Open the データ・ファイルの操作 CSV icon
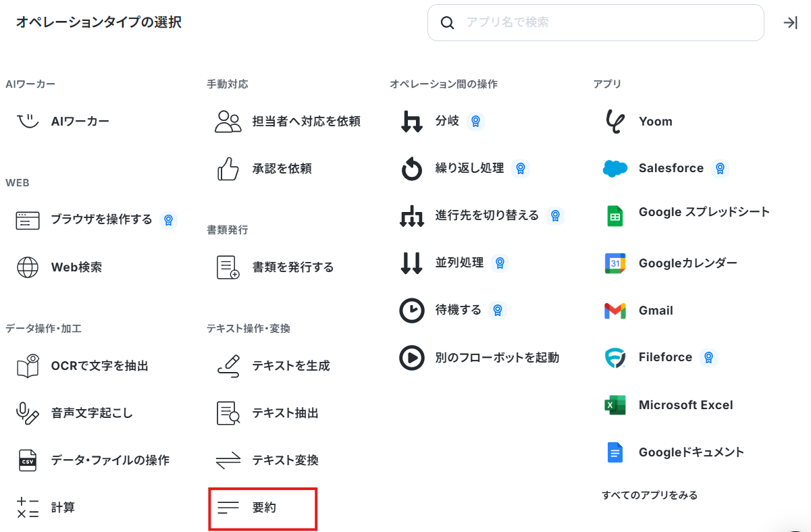This screenshot has height=532, width=811. [28, 460]
